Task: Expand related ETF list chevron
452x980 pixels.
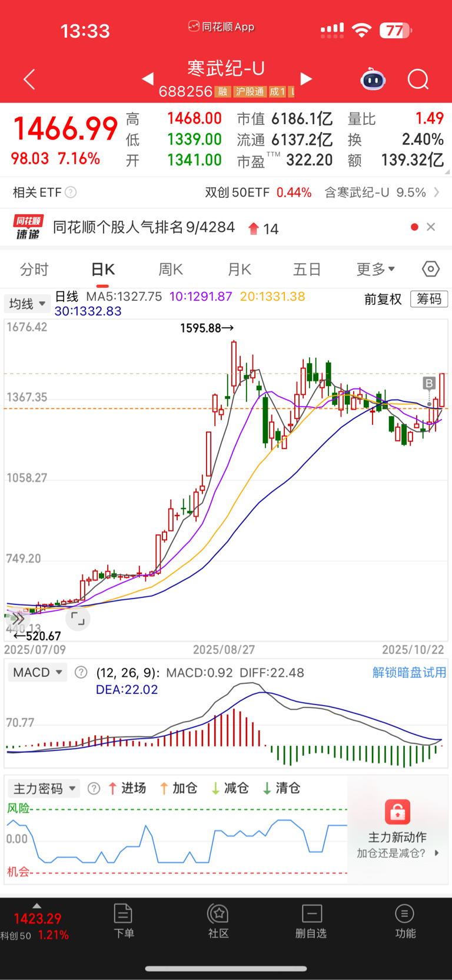Action: point(437,192)
